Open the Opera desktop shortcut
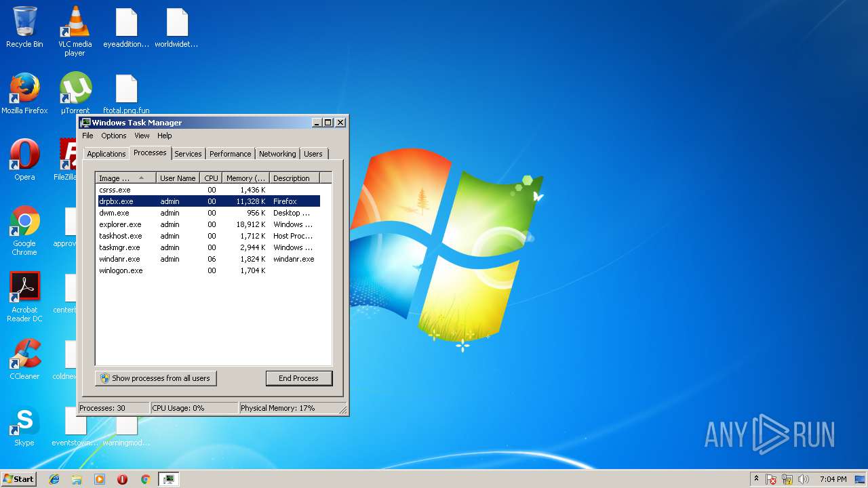 point(24,160)
